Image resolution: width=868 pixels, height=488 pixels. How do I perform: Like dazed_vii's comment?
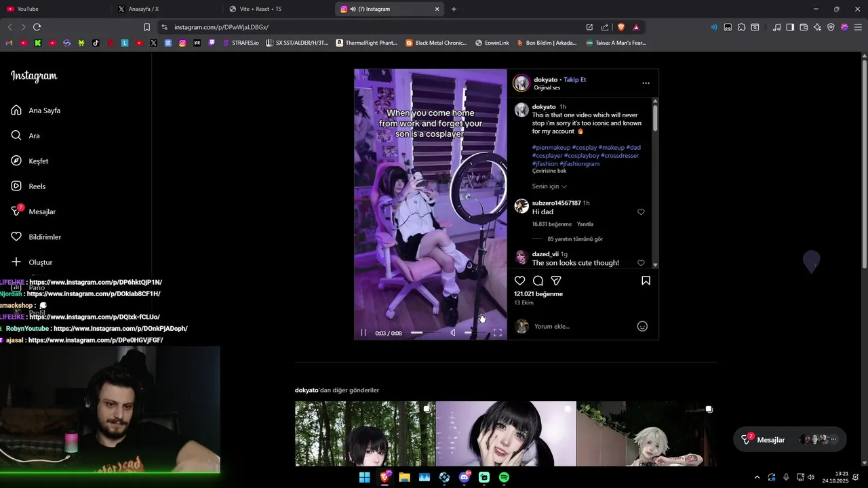pos(641,263)
